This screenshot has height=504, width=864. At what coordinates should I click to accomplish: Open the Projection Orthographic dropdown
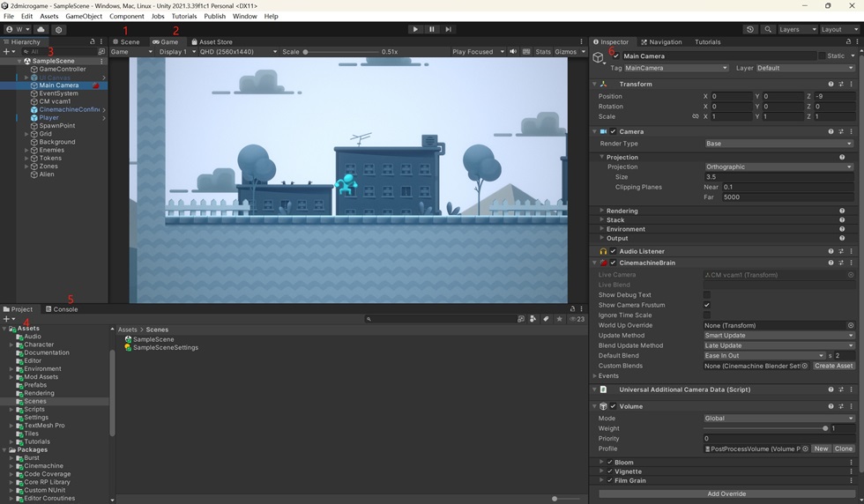(778, 167)
